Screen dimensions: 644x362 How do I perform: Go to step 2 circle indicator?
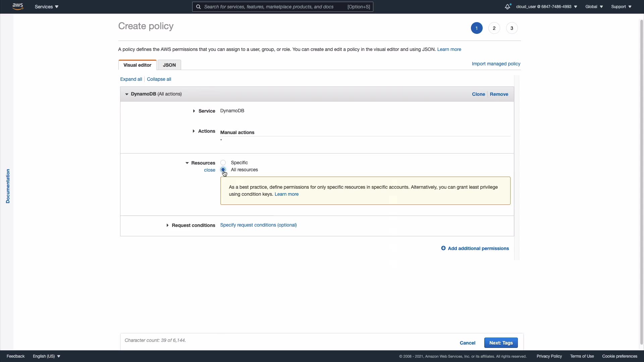494,28
